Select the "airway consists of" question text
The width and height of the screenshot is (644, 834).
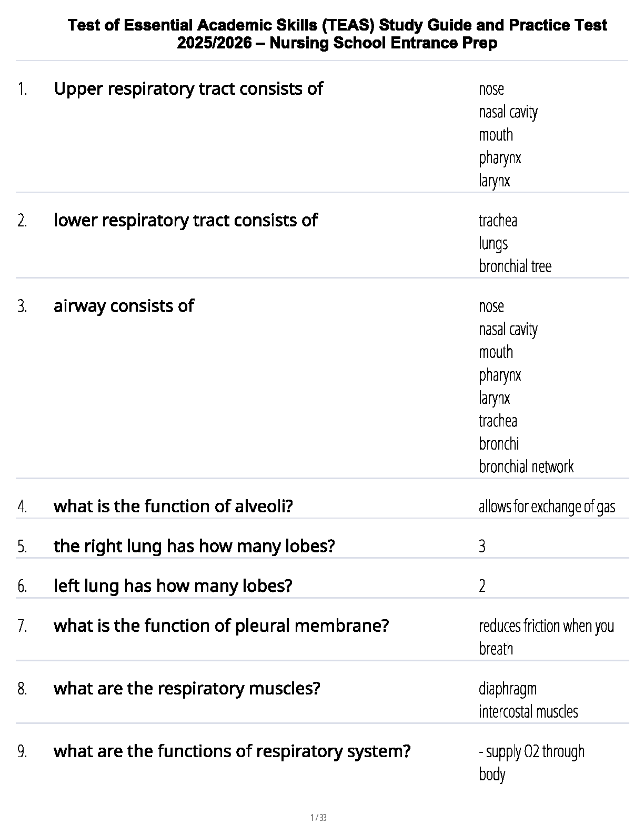(x=124, y=306)
